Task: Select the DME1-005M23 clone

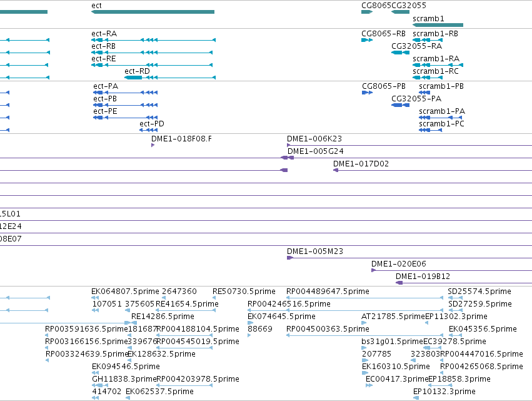Action: 409,258
